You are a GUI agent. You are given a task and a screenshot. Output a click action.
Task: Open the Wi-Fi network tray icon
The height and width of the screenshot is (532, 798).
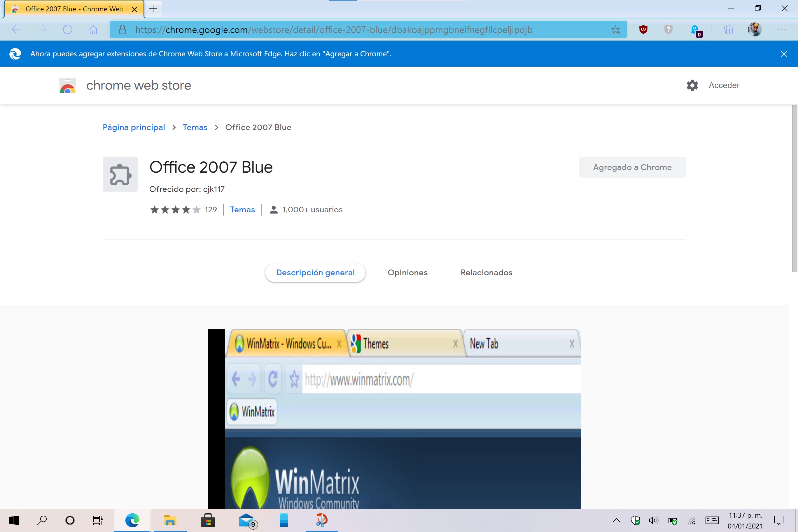coord(692,521)
